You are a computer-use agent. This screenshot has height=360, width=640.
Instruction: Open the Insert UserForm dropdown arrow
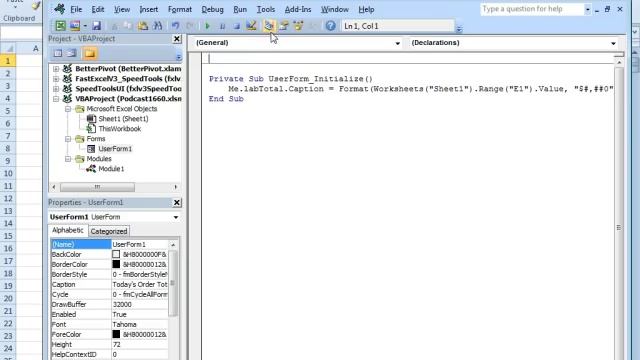[x=85, y=26]
